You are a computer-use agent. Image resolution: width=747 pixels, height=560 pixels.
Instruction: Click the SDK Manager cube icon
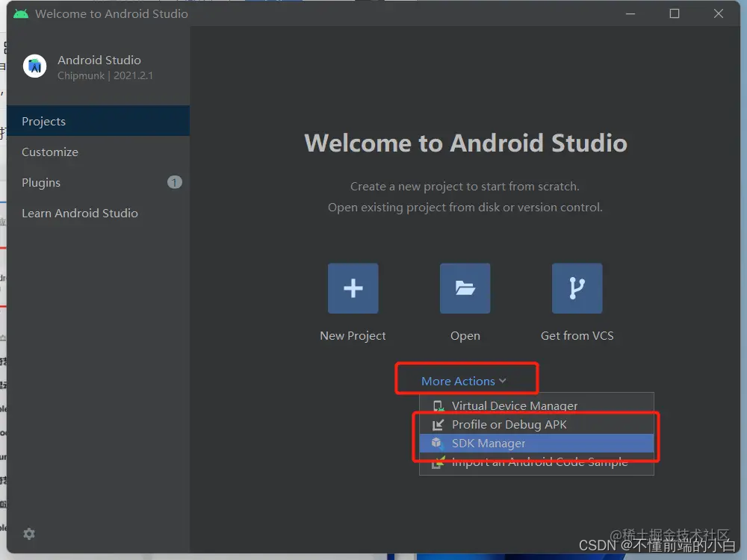pyautogui.click(x=437, y=444)
